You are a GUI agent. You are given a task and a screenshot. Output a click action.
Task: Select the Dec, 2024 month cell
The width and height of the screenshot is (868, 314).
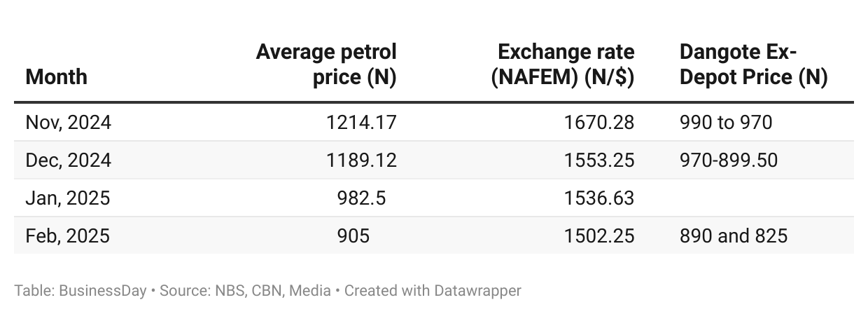pos(69,161)
